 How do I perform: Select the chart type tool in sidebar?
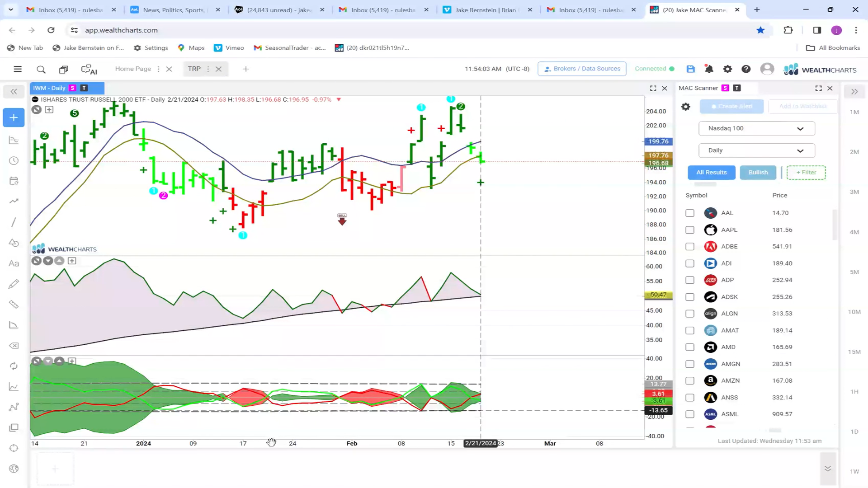(14, 140)
